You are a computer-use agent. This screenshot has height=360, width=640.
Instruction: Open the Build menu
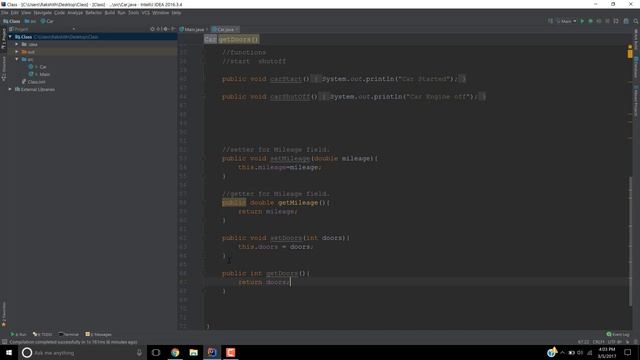point(110,13)
